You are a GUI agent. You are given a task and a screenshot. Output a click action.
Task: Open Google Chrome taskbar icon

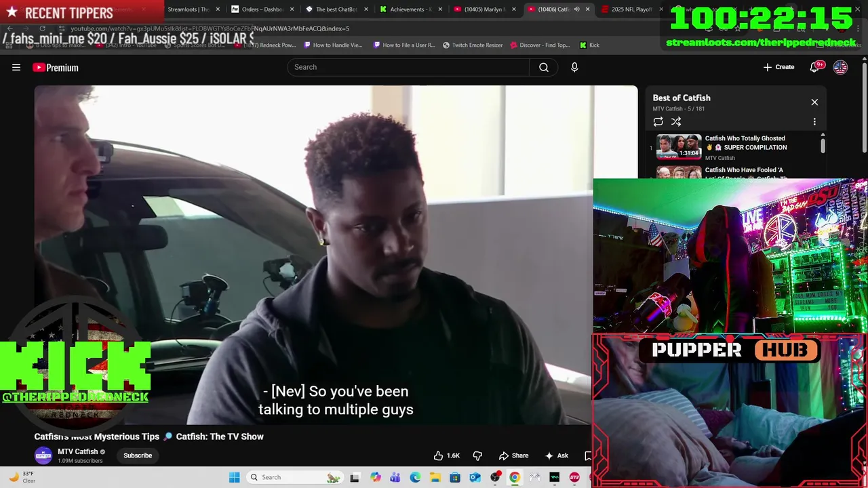515,477
